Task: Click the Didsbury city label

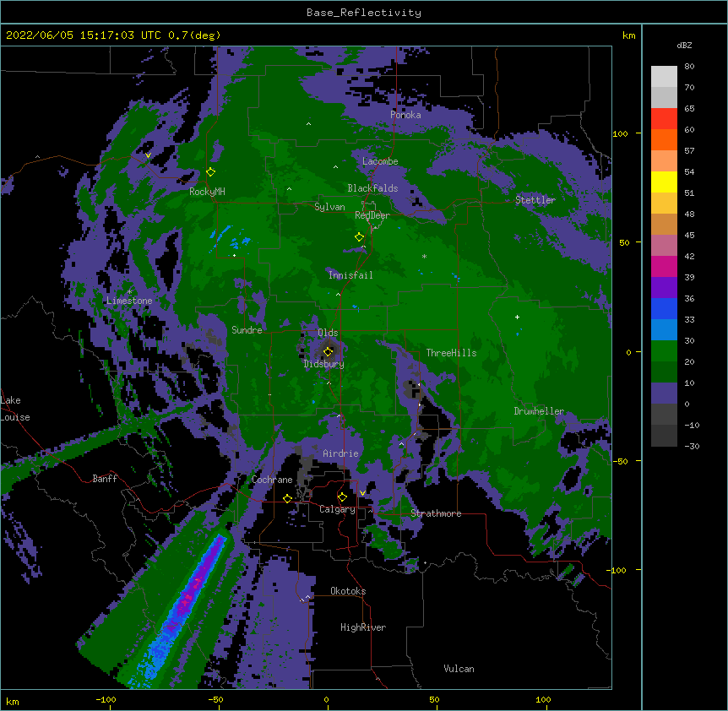Action: (324, 364)
